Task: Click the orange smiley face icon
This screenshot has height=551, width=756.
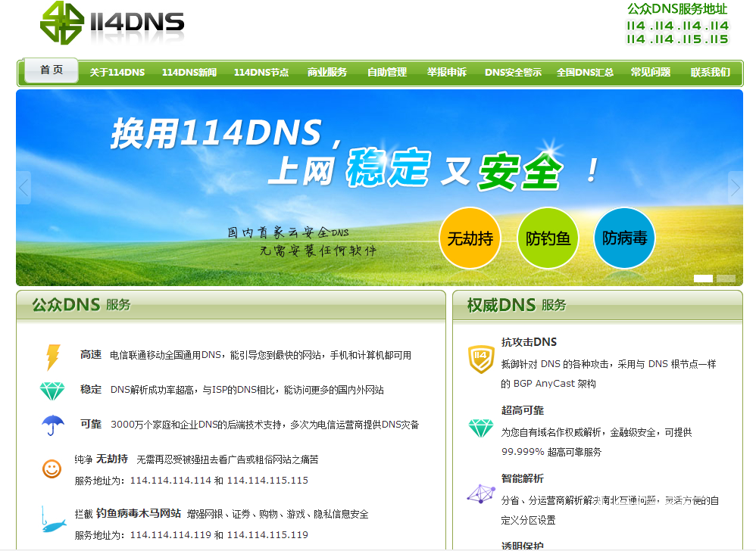Action: click(52, 469)
